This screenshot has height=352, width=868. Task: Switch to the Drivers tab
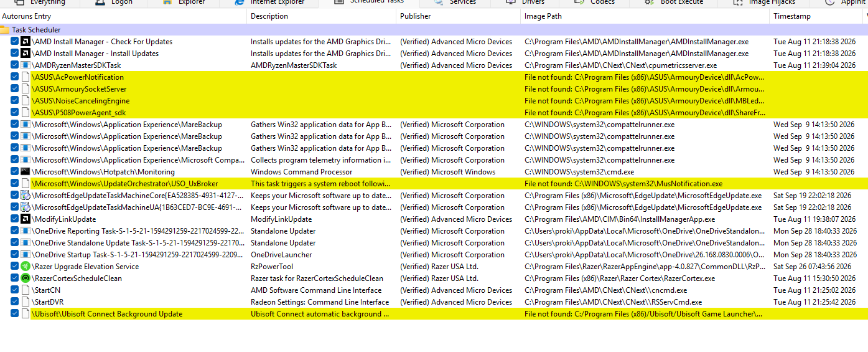click(x=525, y=3)
